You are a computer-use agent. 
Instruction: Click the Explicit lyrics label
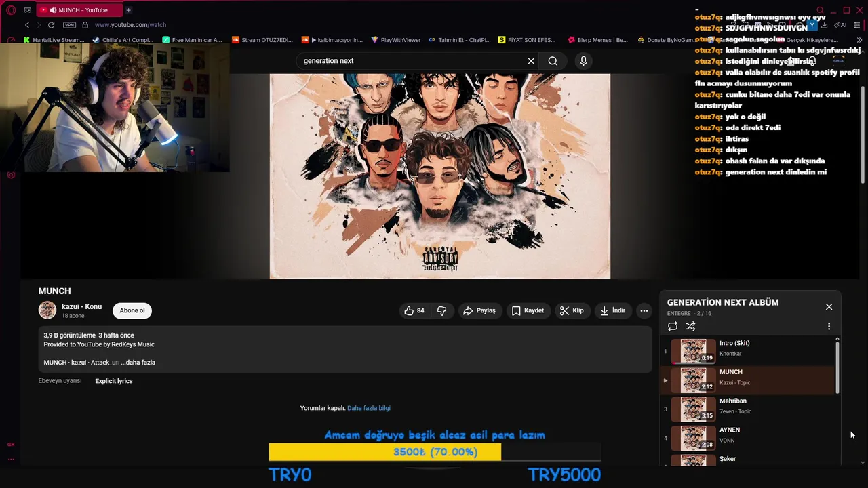coord(114,381)
